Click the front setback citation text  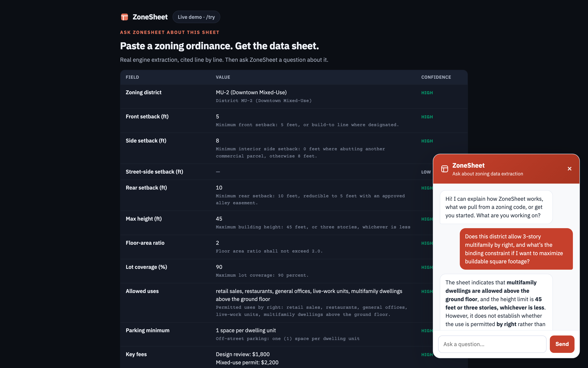coord(307,125)
